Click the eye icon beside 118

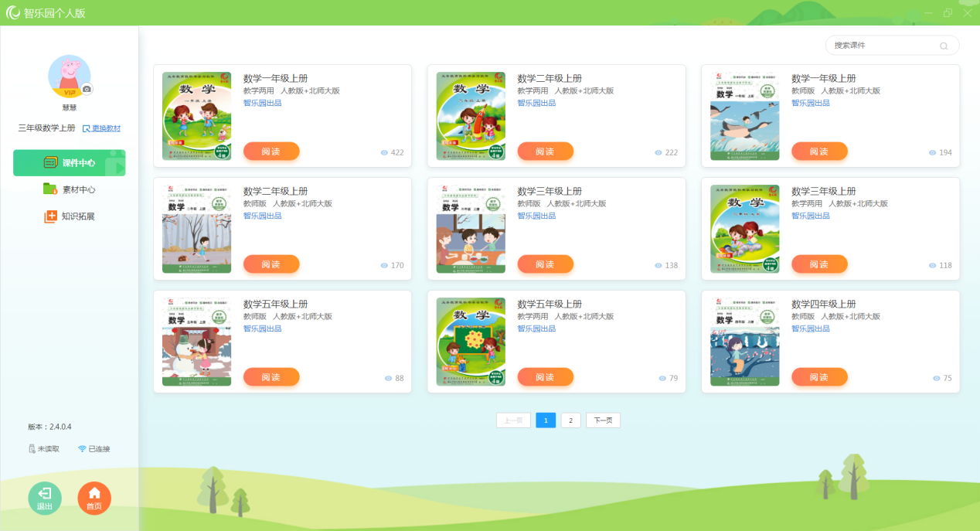tap(933, 266)
